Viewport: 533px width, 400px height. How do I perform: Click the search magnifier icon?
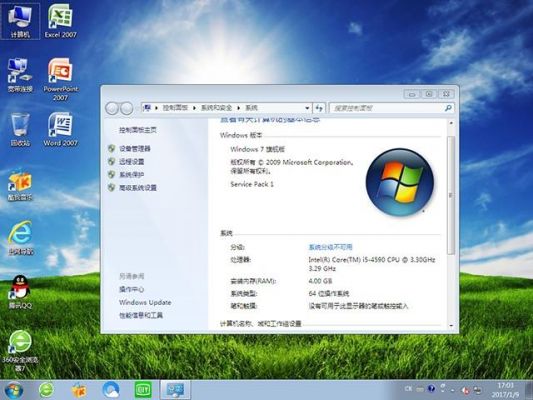[448, 108]
